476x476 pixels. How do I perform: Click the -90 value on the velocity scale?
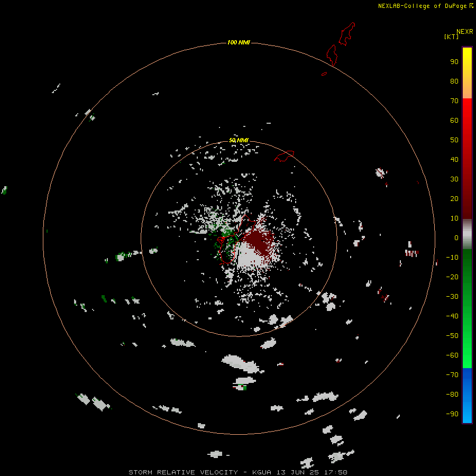point(452,414)
